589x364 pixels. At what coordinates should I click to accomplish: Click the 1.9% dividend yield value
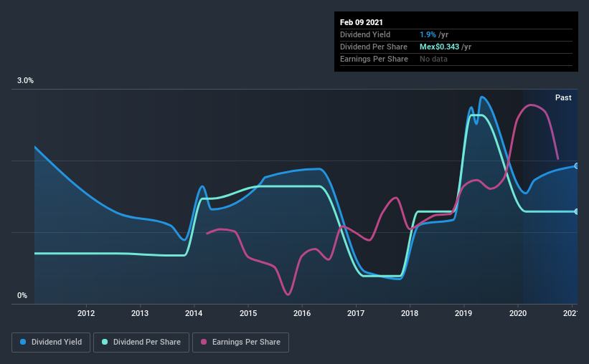click(428, 34)
